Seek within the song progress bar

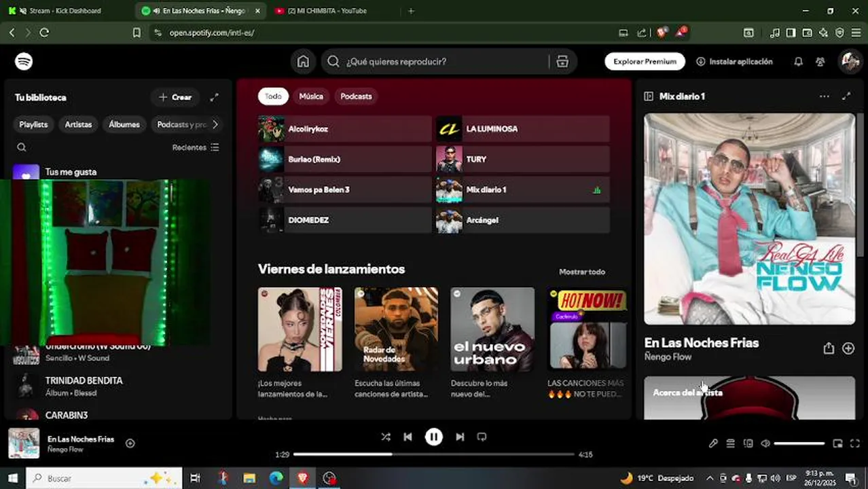(434, 454)
